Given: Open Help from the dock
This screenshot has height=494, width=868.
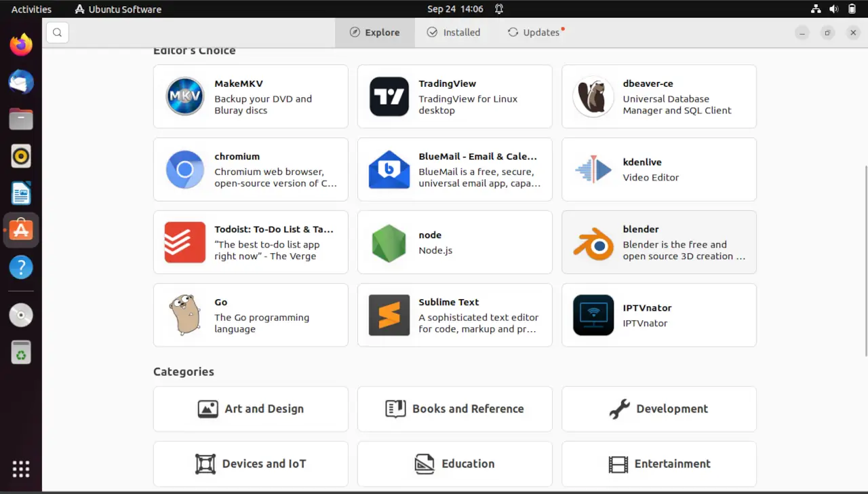Looking at the screenshot, I should tap(21, 267).
